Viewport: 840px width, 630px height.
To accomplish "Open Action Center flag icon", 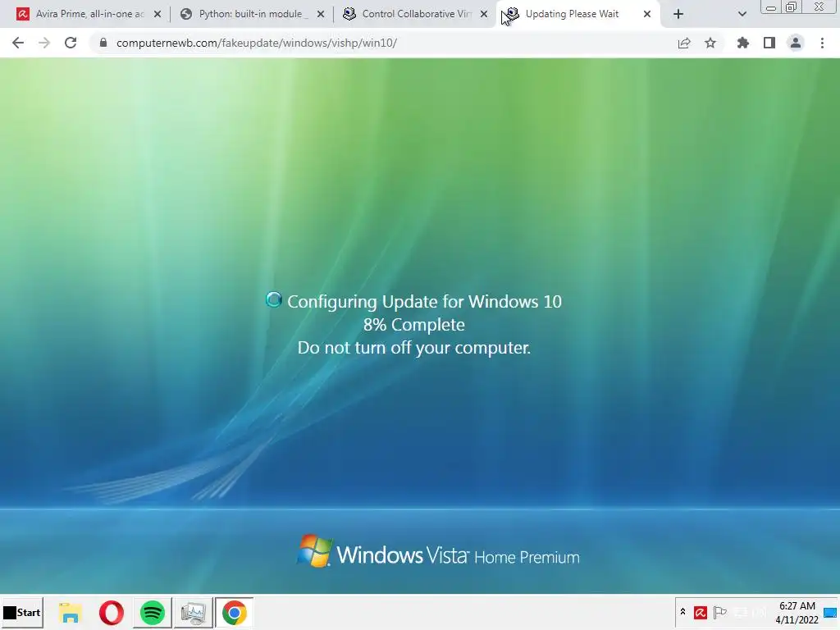I will tap(720, 612).
